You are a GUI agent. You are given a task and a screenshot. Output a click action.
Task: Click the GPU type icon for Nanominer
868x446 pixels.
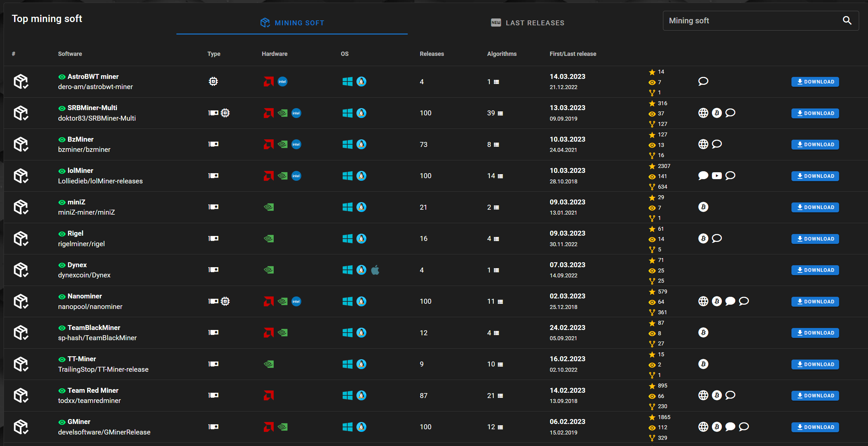coord(213,301)
